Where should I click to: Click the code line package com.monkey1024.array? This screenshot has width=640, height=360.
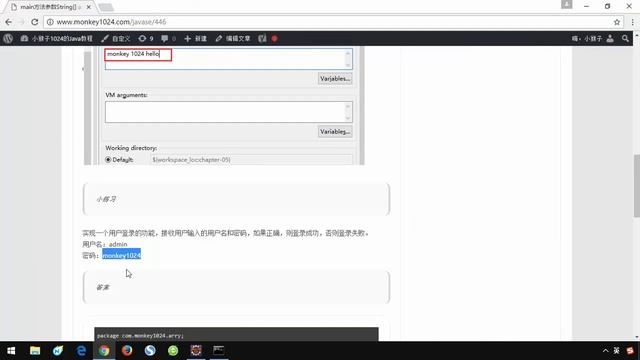click(140, 336)
